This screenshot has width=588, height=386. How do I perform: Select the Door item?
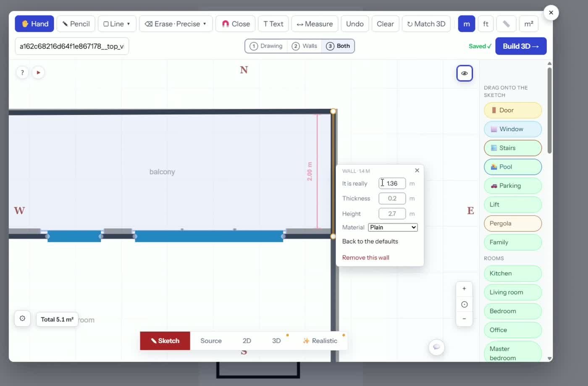(513, 110)
